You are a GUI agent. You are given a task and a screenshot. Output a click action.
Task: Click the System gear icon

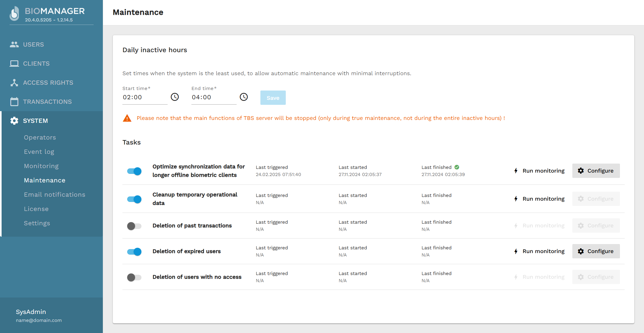click(14, 121)
